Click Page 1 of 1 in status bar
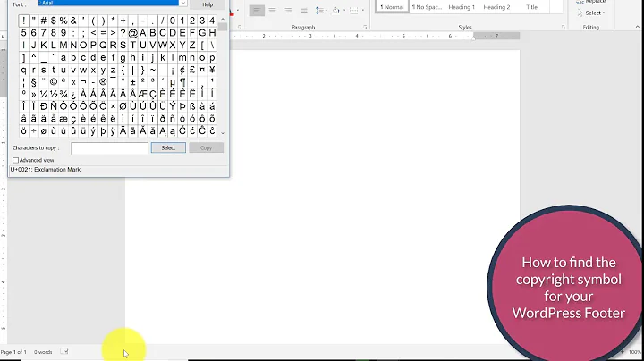Image resolution: width=644 pixels, height=361 pixels. click(13, 352)
